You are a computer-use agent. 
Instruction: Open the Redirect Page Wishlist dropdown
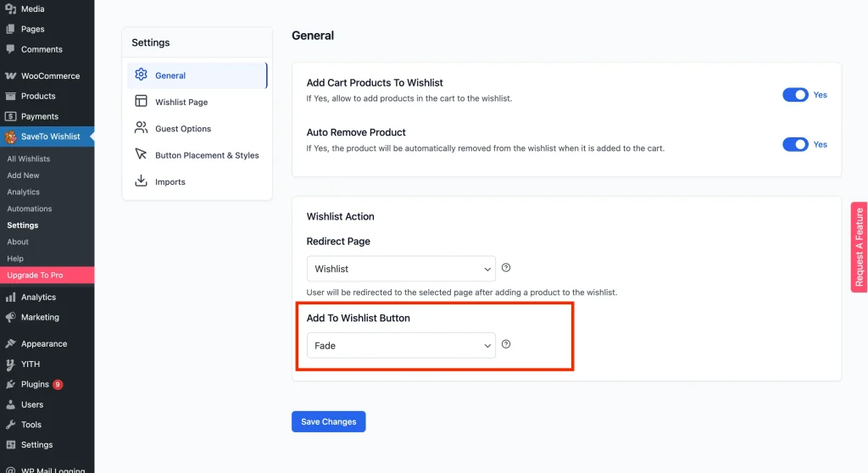[401, 269]
